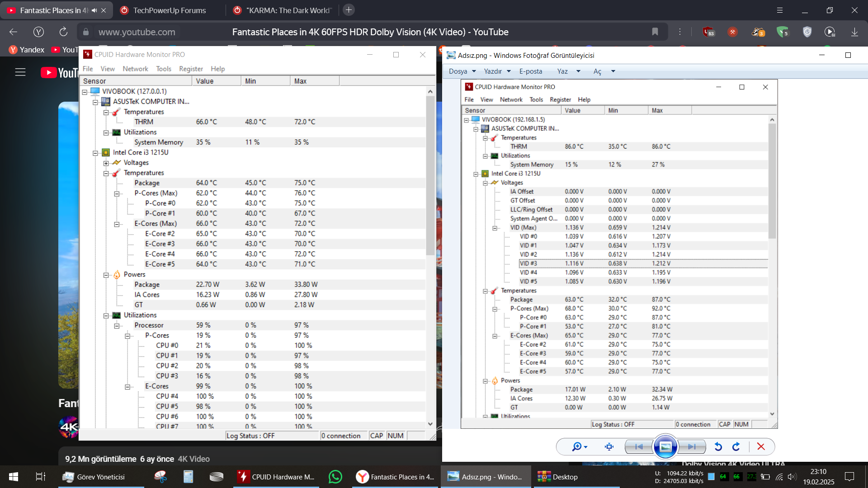
Task: Collapse E-Cores (Max) temperatures node
Action: tap(117, 224)
